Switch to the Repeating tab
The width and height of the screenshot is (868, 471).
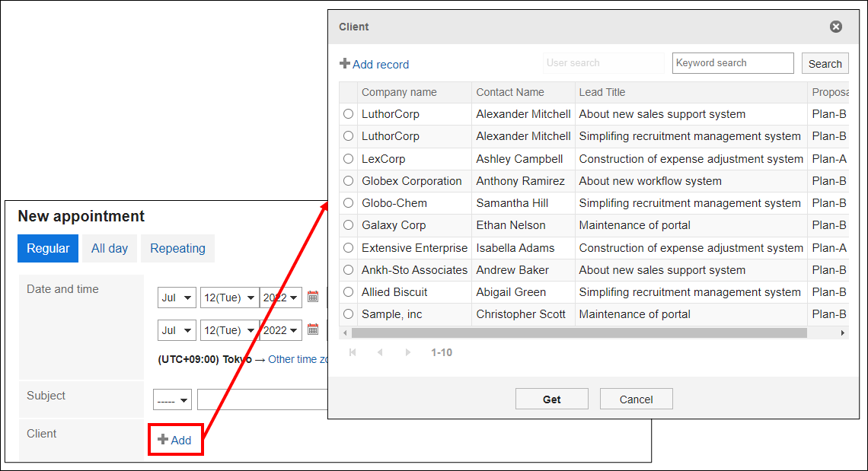(x=177, y=248)
